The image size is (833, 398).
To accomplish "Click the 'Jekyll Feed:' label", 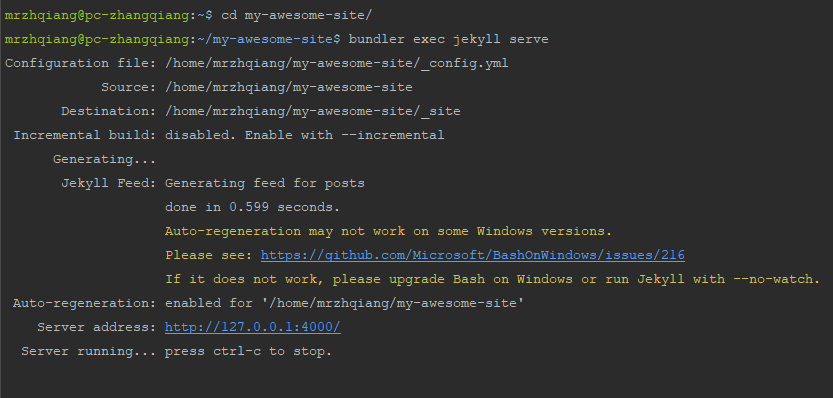I will 108,183.
